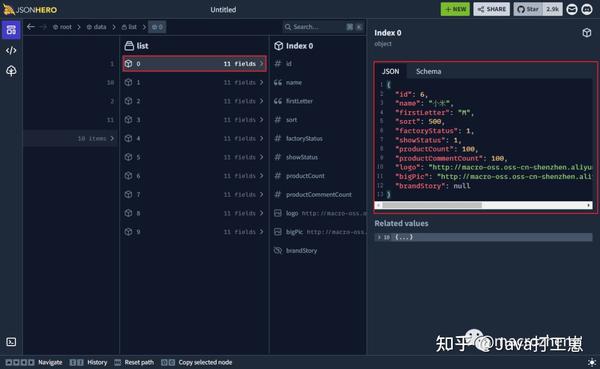This screenshot has width=600, height=369.
Task: Toggle the light/dark theme icon
Action: 592,362
